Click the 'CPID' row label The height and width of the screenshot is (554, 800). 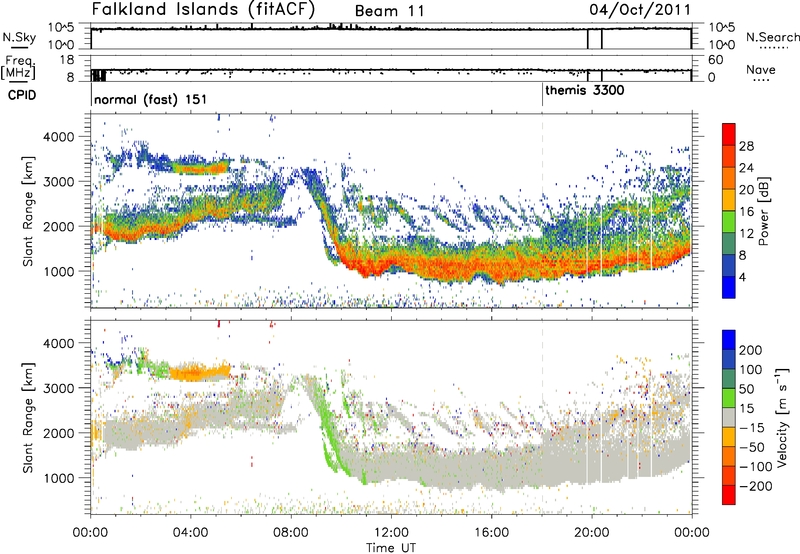tap(22, 95)
